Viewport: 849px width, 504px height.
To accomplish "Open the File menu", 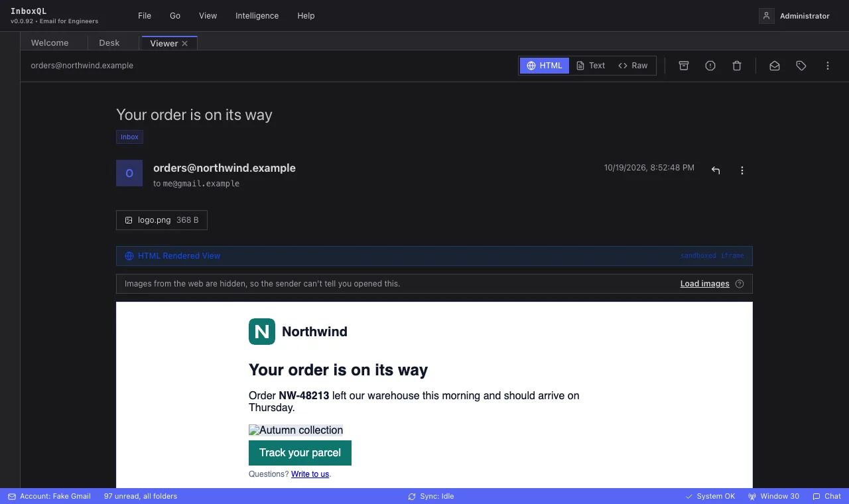I will [145, 16].
